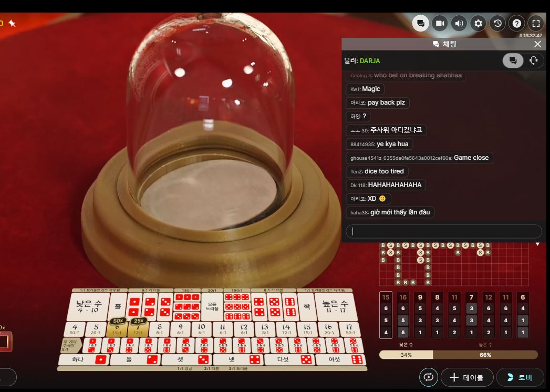This screenshot has height=392, width=550.
Task: Open video camera settings icon
Action: (440, 24)
